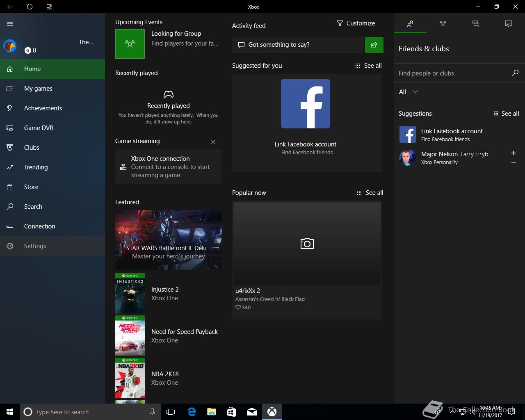Open the Windows Start menu
525x420 pixels.
pos(10,412)
